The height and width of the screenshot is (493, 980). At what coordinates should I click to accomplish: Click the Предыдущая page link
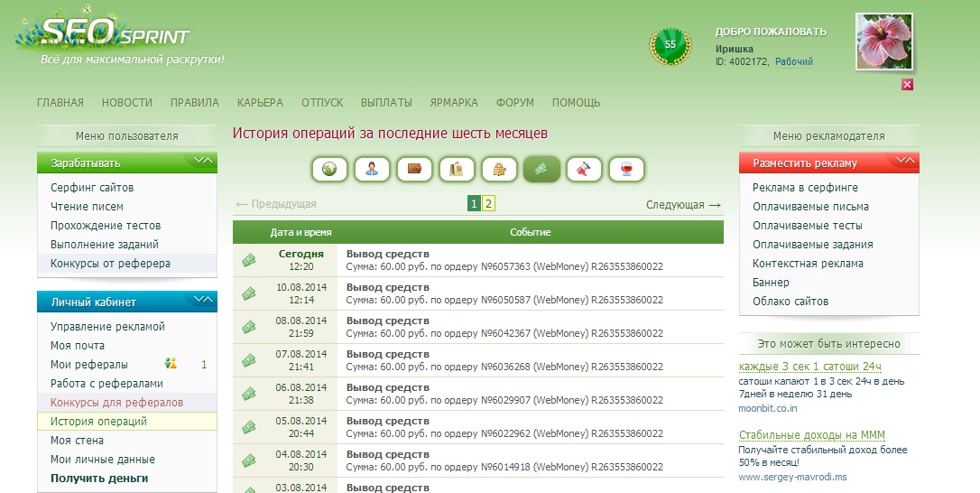pyautogui.click(x=275, y=204)
